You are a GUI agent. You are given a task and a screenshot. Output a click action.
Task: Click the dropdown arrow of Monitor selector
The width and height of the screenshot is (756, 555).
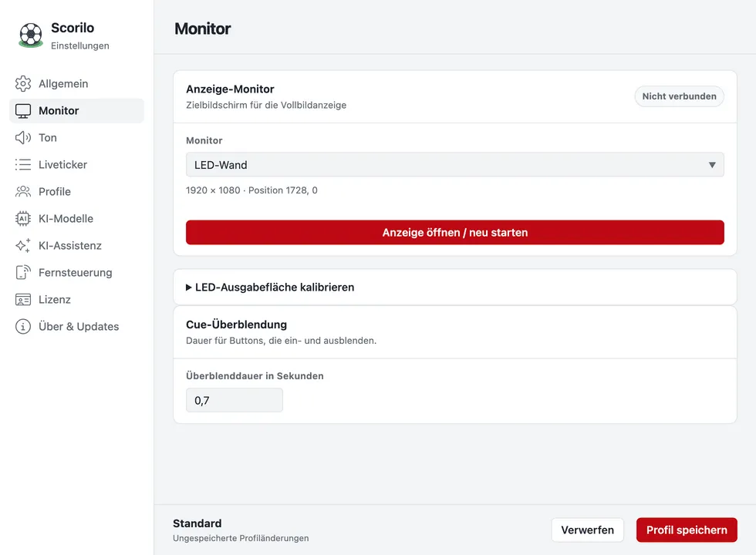[711, 165]
